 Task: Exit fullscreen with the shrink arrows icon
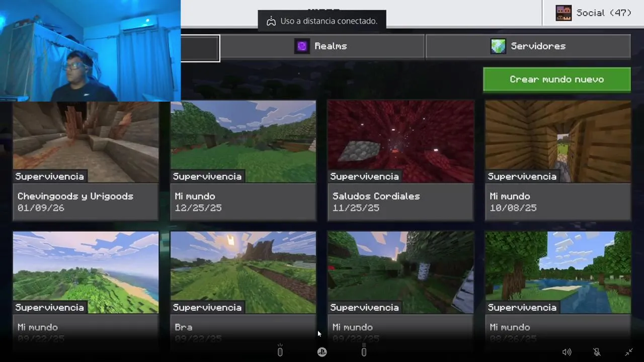click(629, 352)
